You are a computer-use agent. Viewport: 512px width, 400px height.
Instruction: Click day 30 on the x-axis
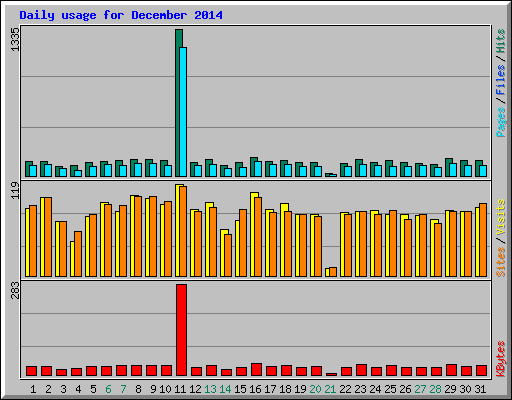465,389
